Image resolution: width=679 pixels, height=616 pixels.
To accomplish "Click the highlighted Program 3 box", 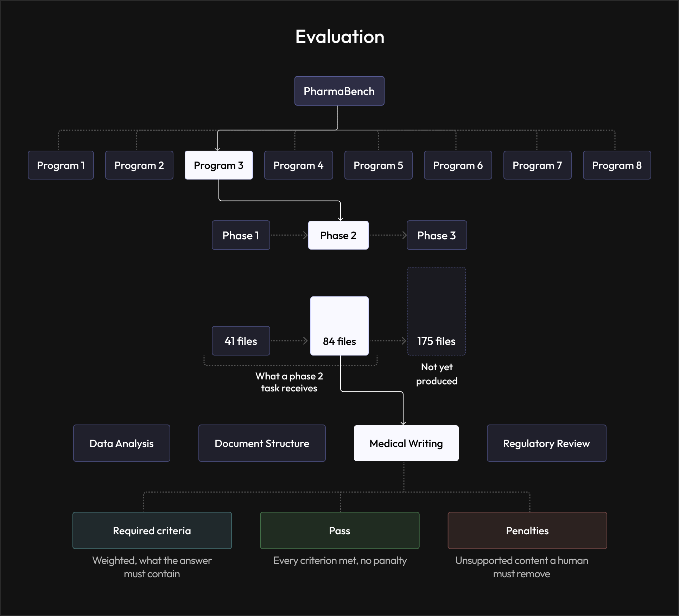I will point(219,165).
